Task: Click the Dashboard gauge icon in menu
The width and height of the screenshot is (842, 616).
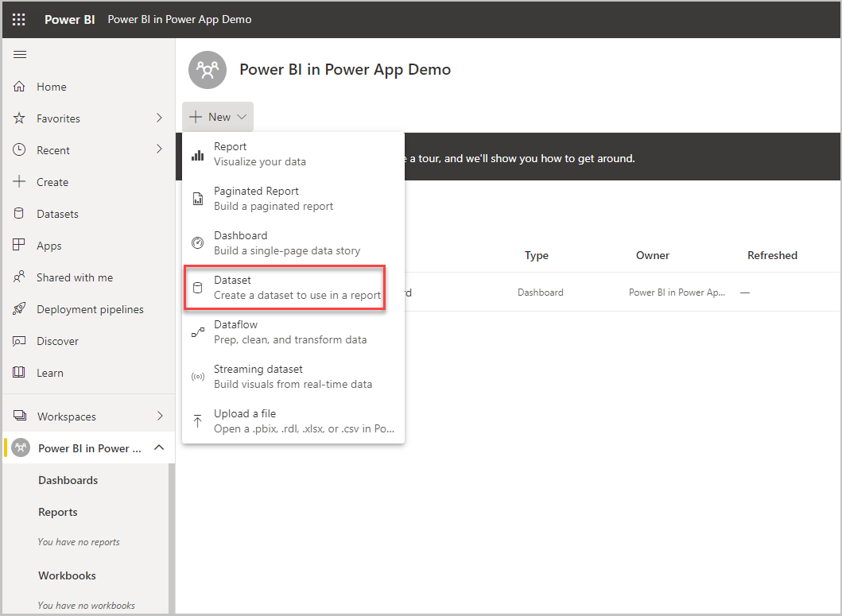Action: tap(198, 243)
